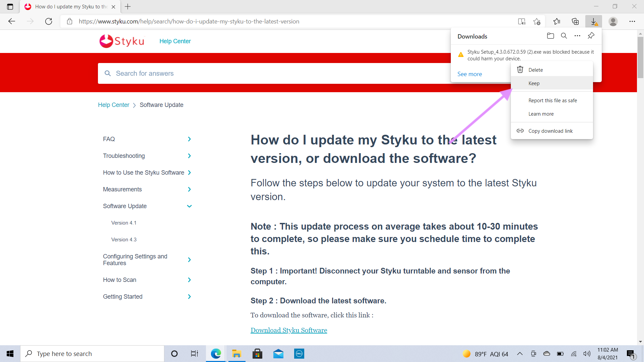Click the Troubleshooting sidebar label
The height and width of the screenshot is (362, 644).
(124, 156)
